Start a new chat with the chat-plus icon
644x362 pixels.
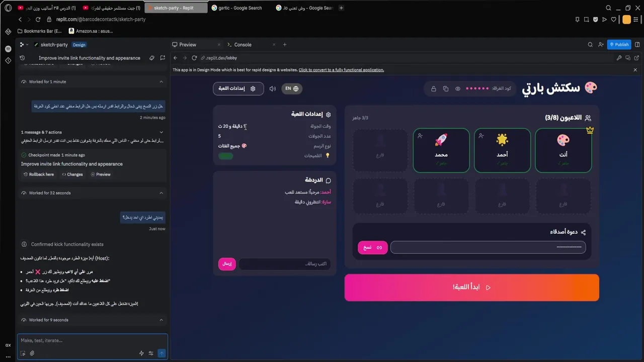pos(163,58)
